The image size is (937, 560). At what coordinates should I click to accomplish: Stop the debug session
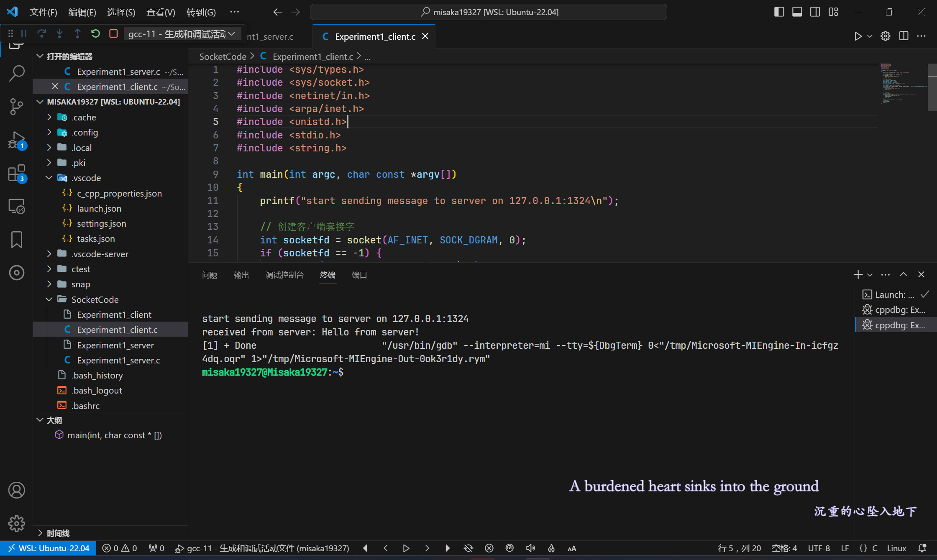pos(113,33)
